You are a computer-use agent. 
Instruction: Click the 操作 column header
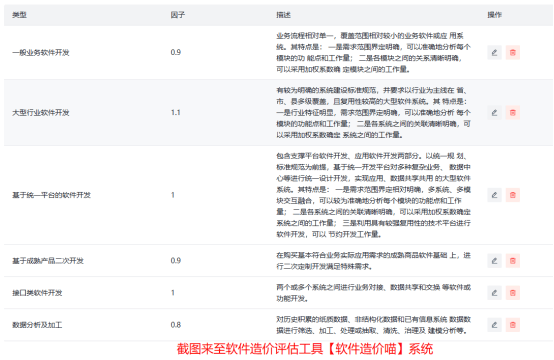pyautogui.click(x=495, y=15)
